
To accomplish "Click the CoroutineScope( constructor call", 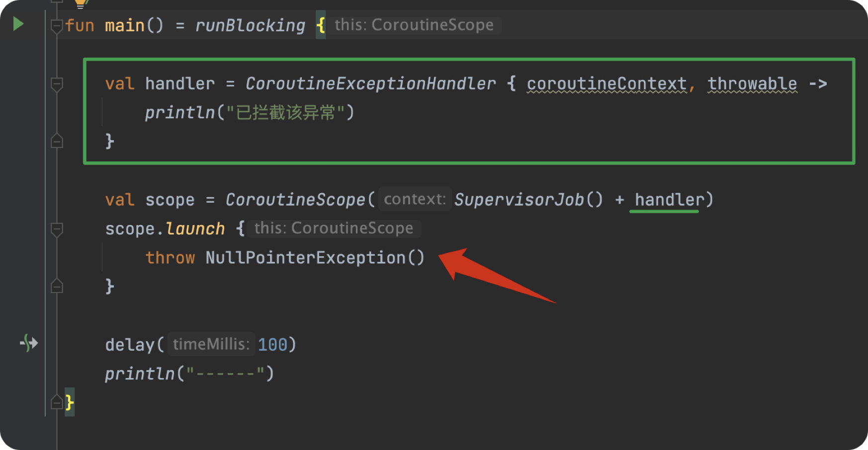I will tap(300, 200).
